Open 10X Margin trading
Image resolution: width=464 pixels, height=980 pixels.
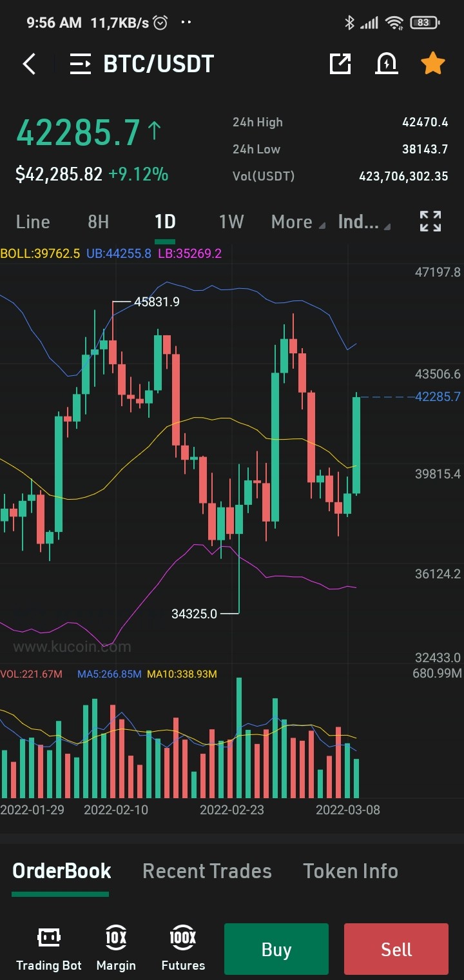(116, 949)
